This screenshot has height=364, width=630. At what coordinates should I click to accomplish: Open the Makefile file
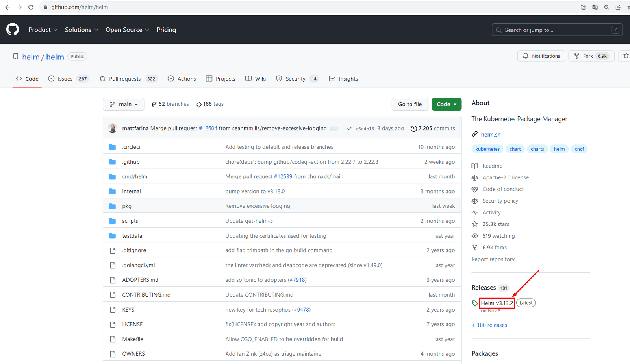pyautogui.click(x=133, y=339)
